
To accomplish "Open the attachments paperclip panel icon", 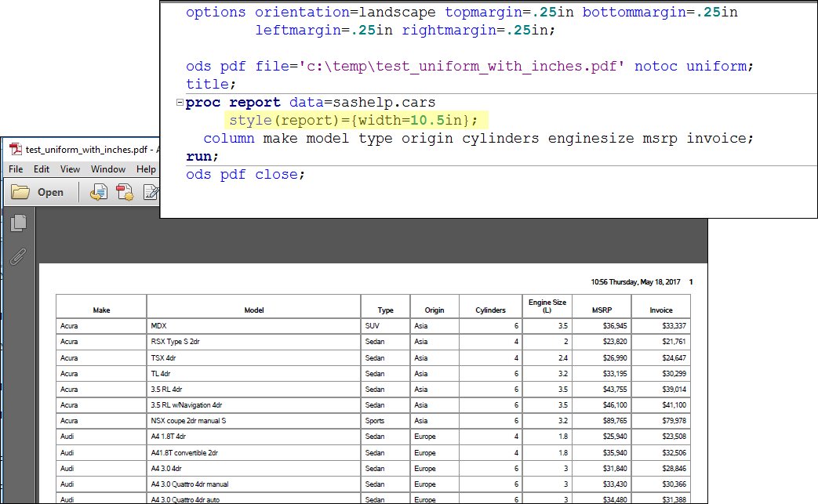I will pos(18,256).
